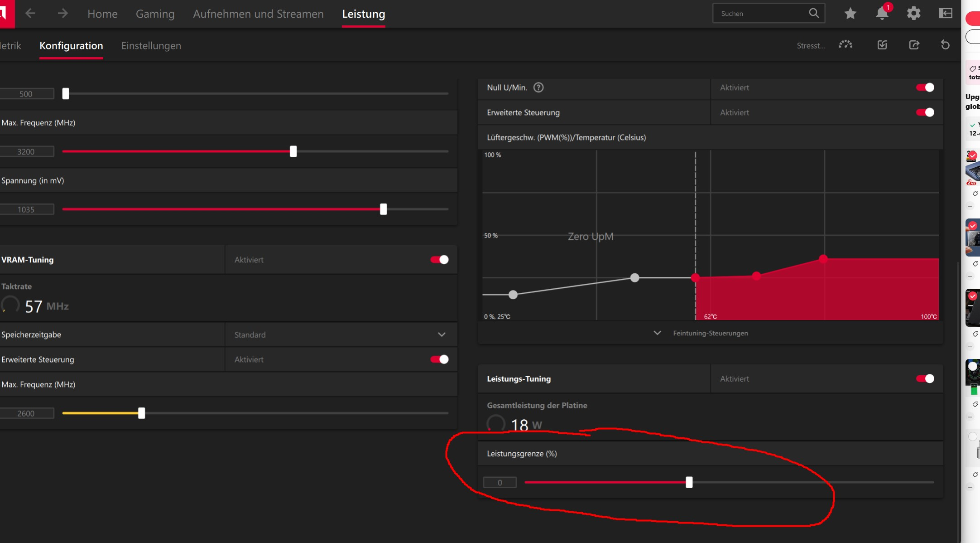Click the Null U/Min. help icon
980x543 pixels.
coord(538,87)
